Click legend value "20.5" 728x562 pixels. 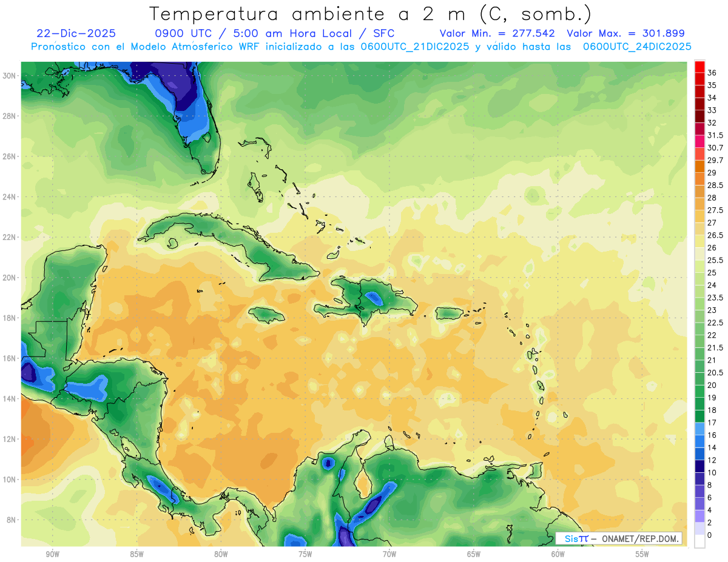(715, 372)
